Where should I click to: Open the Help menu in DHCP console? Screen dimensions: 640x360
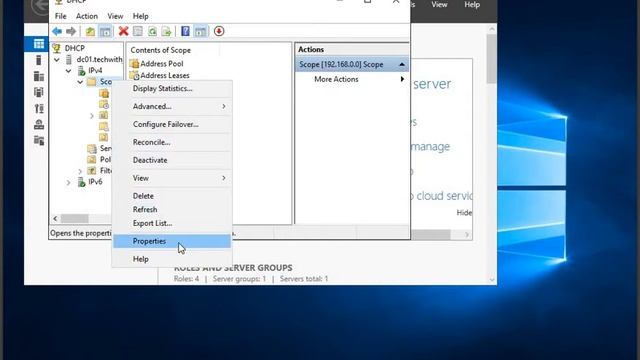tap(140, 16)
